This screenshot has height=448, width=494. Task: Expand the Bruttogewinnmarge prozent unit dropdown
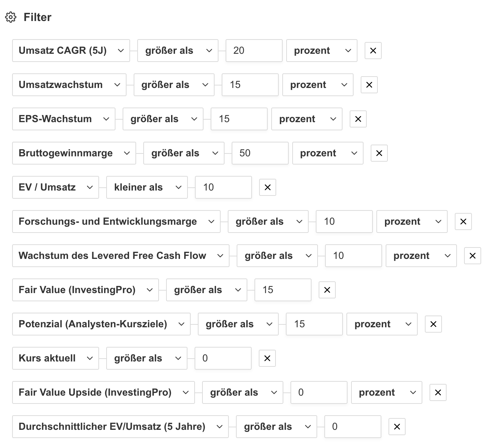pyautogui.click(x=328, y=153)
